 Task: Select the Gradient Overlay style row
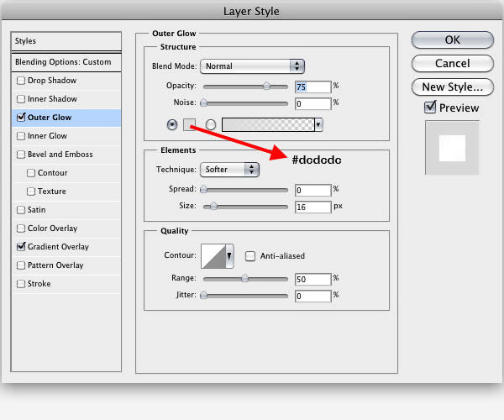coord(66,247)
